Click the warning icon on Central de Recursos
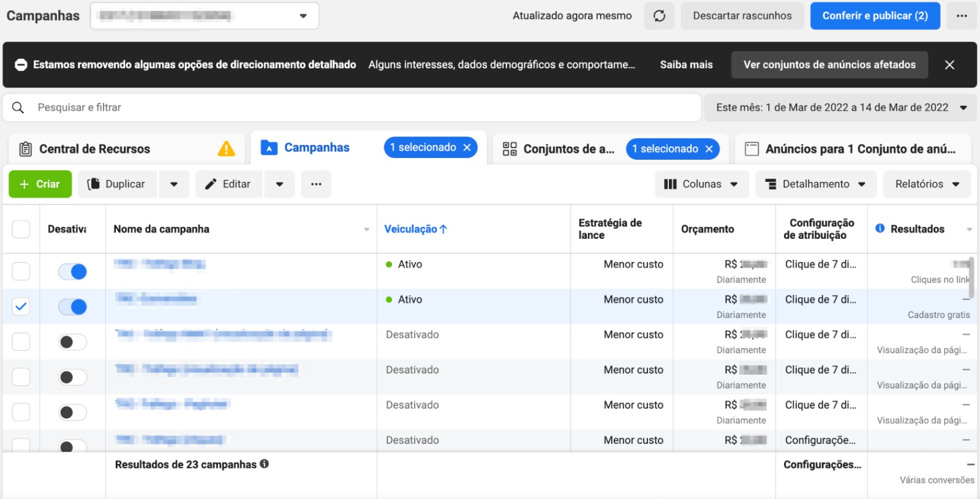 pyautogui.click(x=226, y=149)
